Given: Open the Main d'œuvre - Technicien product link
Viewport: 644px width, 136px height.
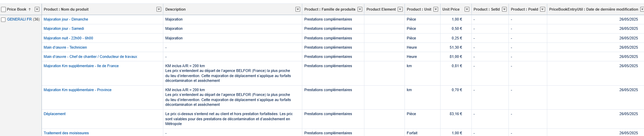Looking at the screenshot, I should tap(65, 47).
